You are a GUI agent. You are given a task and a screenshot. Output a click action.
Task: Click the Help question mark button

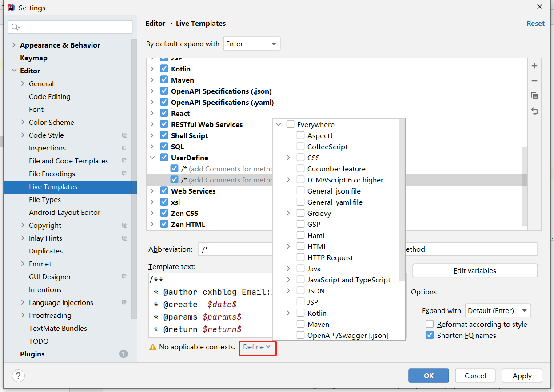click(x=18, y=376)
